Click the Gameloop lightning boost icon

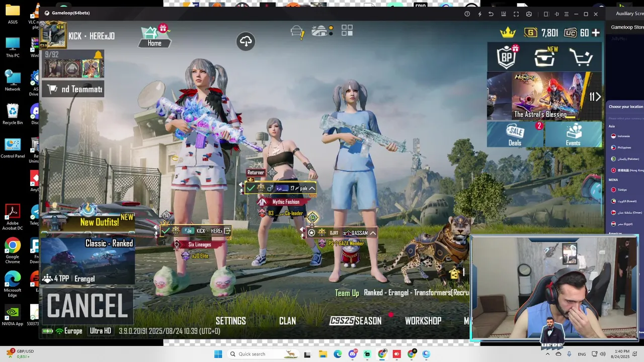(479, 14)
